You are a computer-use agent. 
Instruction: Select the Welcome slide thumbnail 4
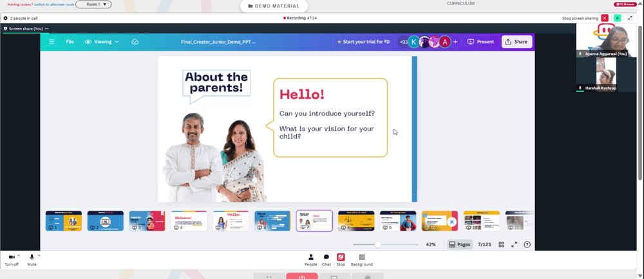(x=189, y=221)
